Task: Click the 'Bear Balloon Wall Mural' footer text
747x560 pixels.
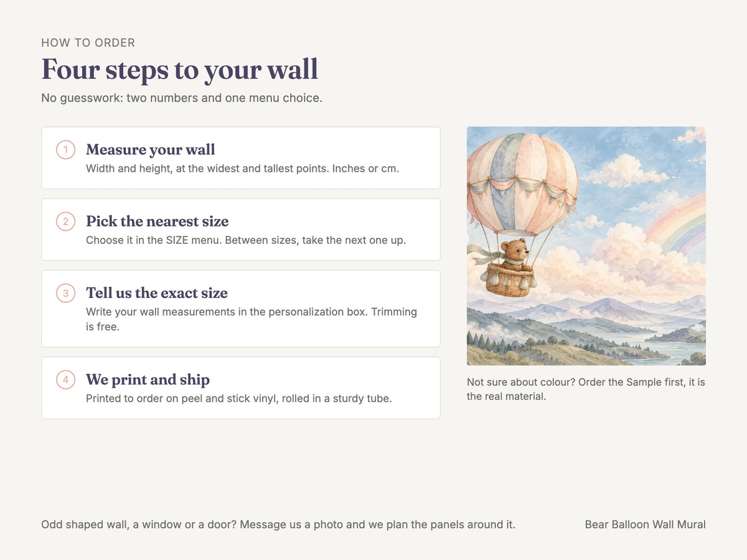Action: pyautogui.click(x=646, y=525)
